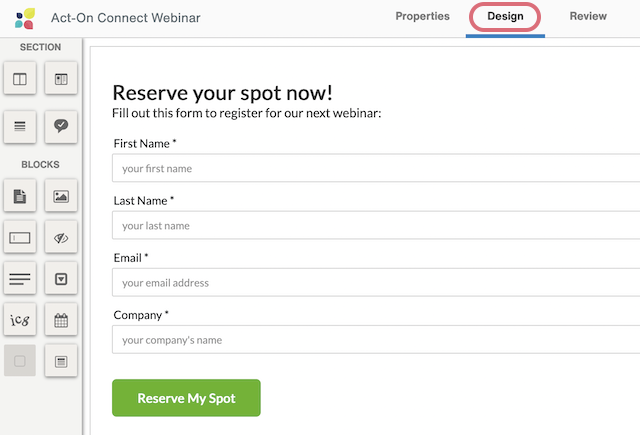Click the Reserve My Spot button
The width and height of the screenshot is (640, 435).
point(186,398)
